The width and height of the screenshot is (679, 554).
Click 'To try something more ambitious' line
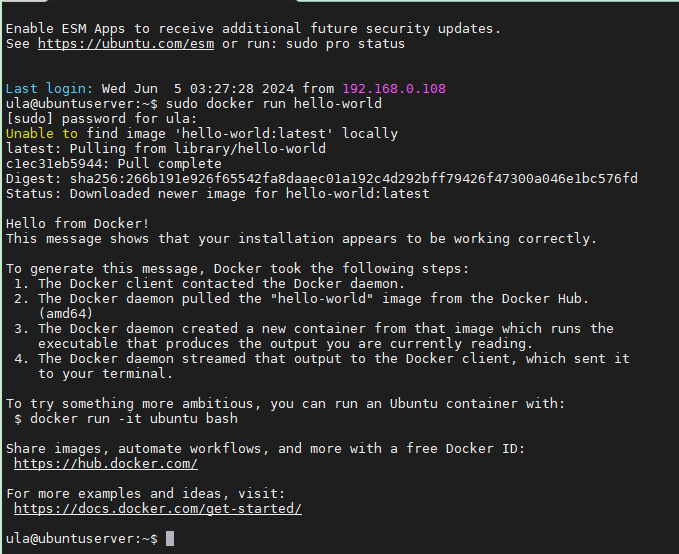pos(285,404)
